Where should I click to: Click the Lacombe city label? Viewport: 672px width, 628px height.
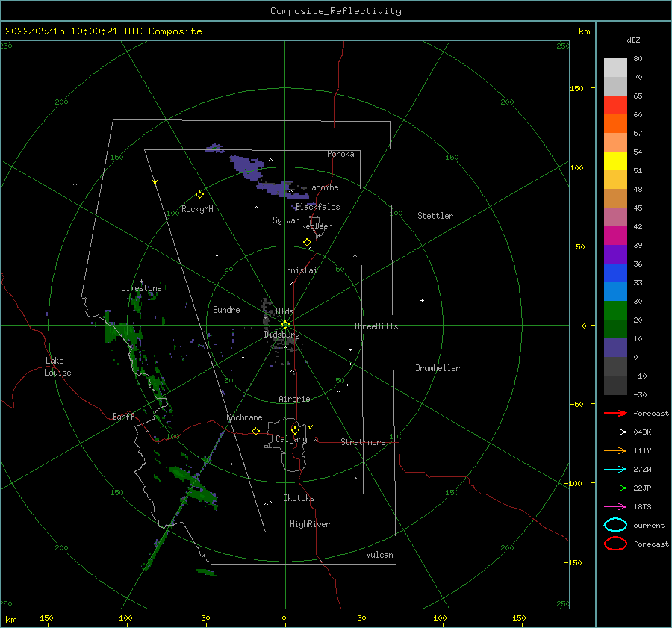click(x=323, y=187)
